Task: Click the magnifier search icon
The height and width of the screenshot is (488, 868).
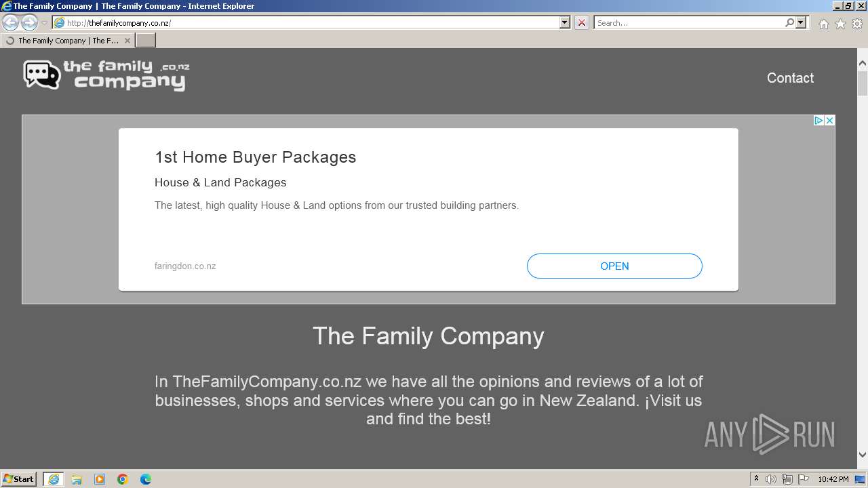Action: point(789,22)
